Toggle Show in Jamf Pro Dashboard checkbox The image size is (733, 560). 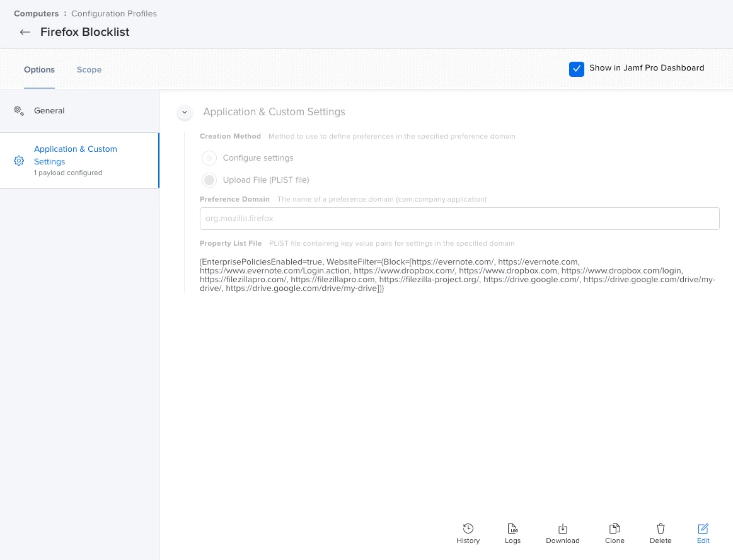(577, 69)
